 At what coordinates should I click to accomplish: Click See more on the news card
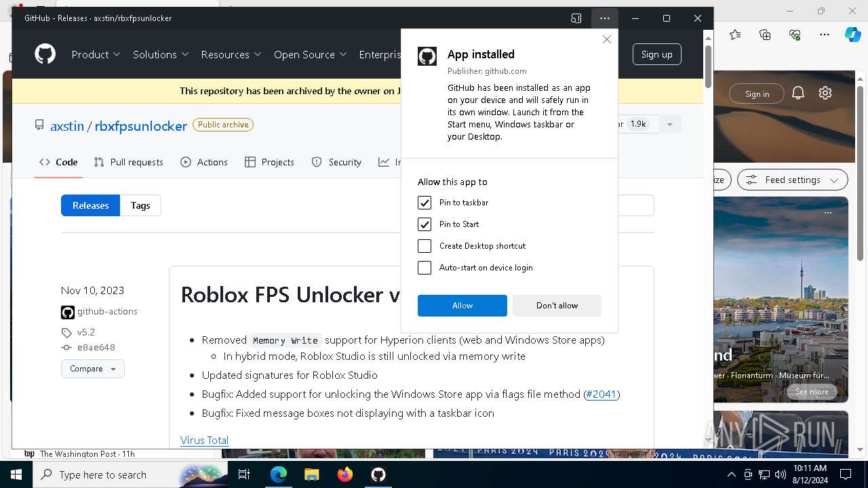point(812,392)
